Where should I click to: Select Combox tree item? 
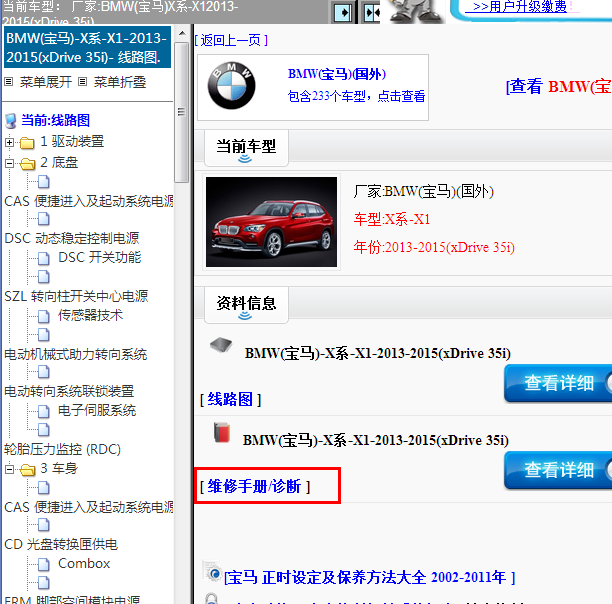click(x=84, y=563)
